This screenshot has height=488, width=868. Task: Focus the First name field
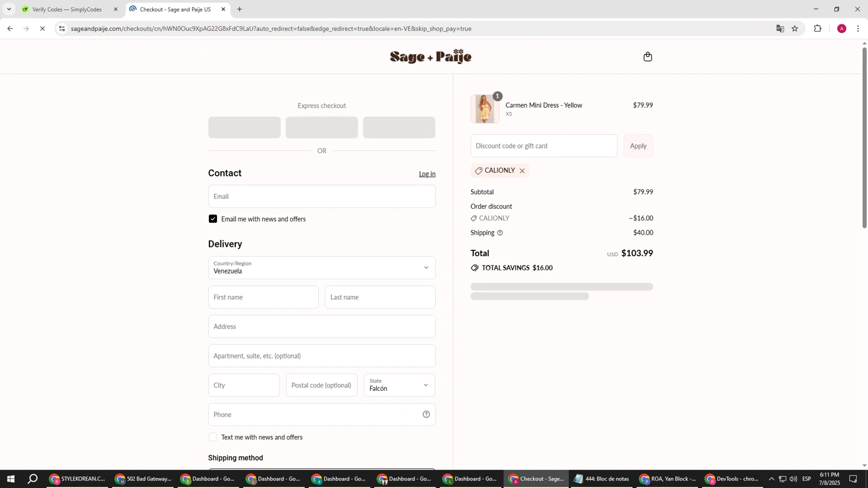(263, 297)
